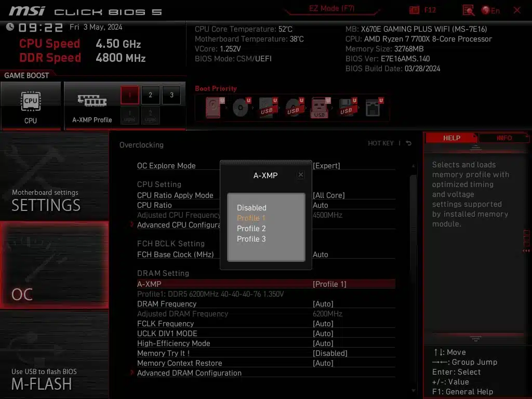The image size is (532, 399).
Task: Click the back arrow next to HOT KEY
Action: pos(409,143)
